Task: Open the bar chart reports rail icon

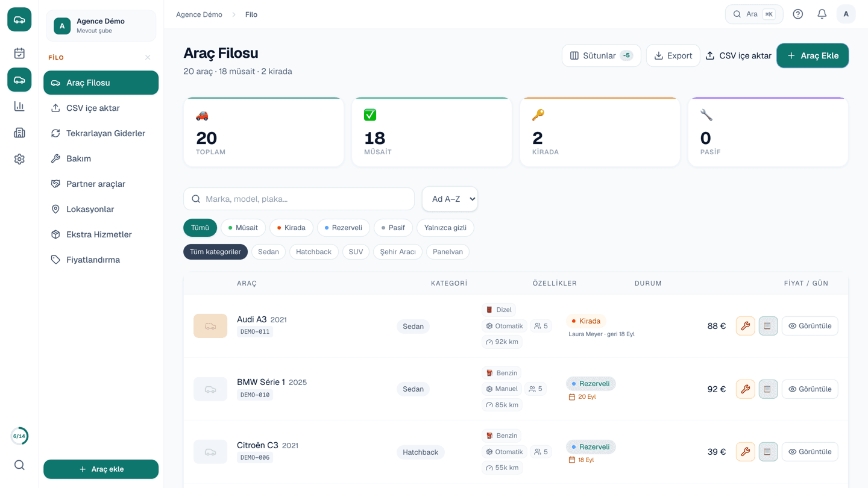Action: point(19,106)
